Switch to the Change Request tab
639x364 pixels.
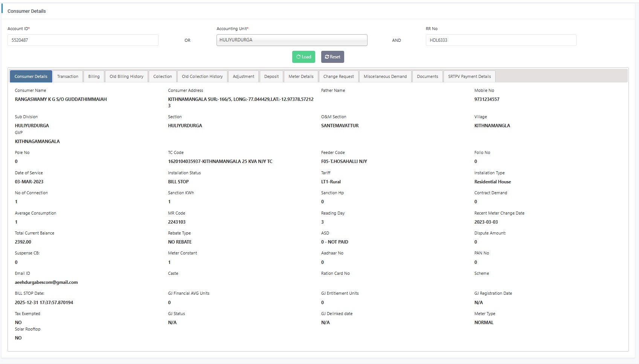pos(339,76)
